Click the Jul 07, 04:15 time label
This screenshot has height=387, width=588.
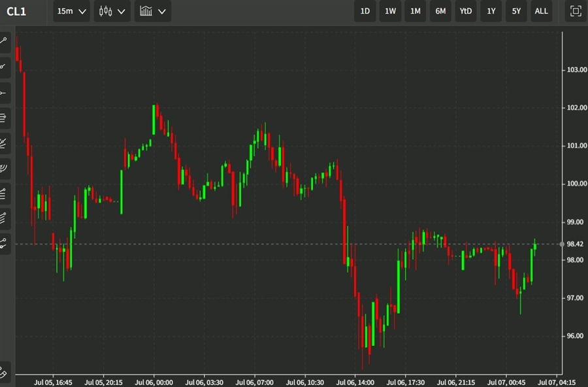[x=557, y=382]
